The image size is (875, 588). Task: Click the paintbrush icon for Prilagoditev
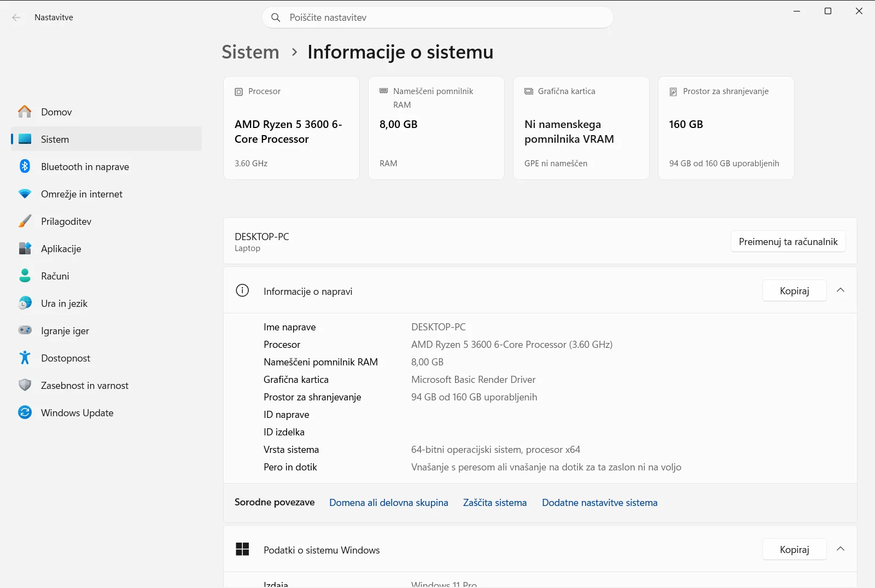coord(25,221)
